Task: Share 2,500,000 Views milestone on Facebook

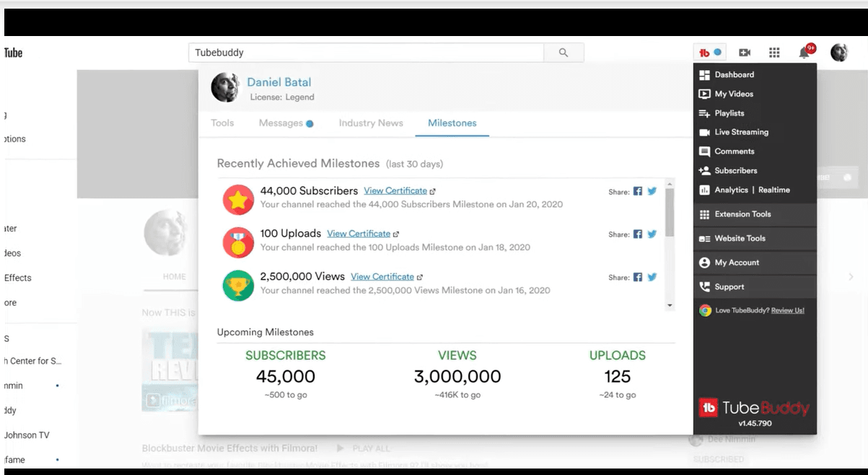Action: point(638,277)
